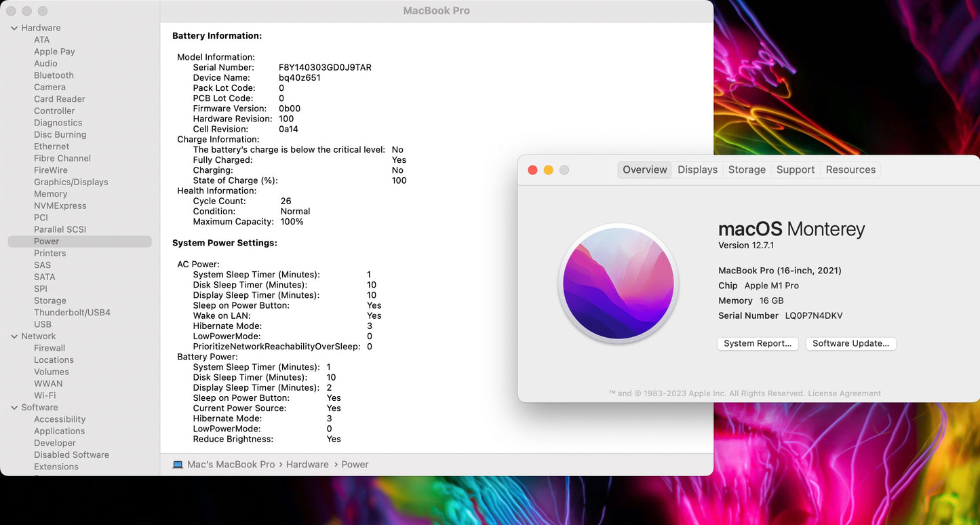Collapse the Software section in sidebar

pyautogui.click(x=14, y=408)
